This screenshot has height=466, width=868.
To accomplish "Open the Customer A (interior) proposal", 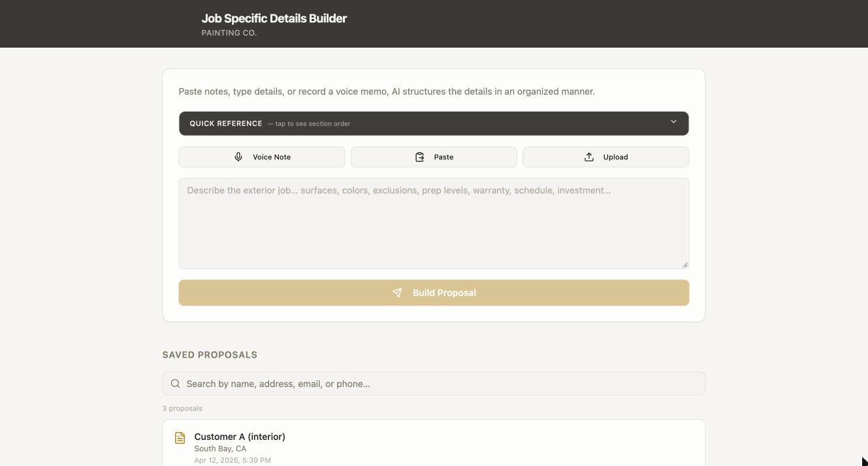I will click(x=434, y=443).
